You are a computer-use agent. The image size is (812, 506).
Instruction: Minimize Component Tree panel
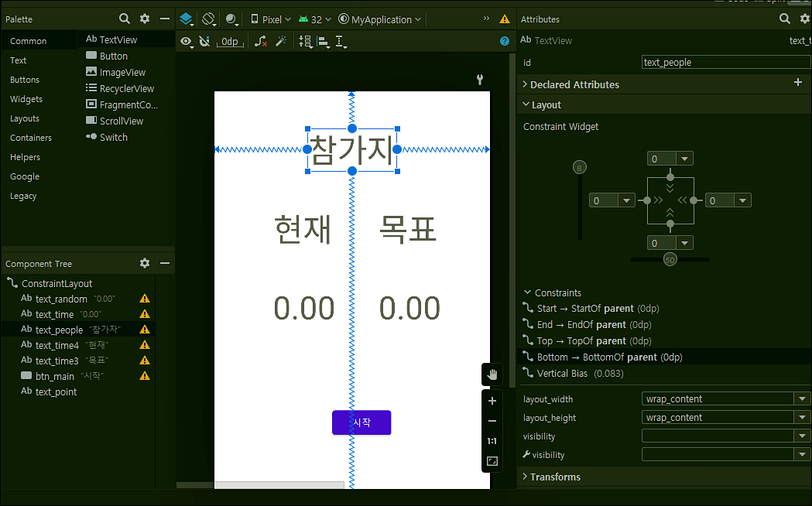click(x=165, y=263)
